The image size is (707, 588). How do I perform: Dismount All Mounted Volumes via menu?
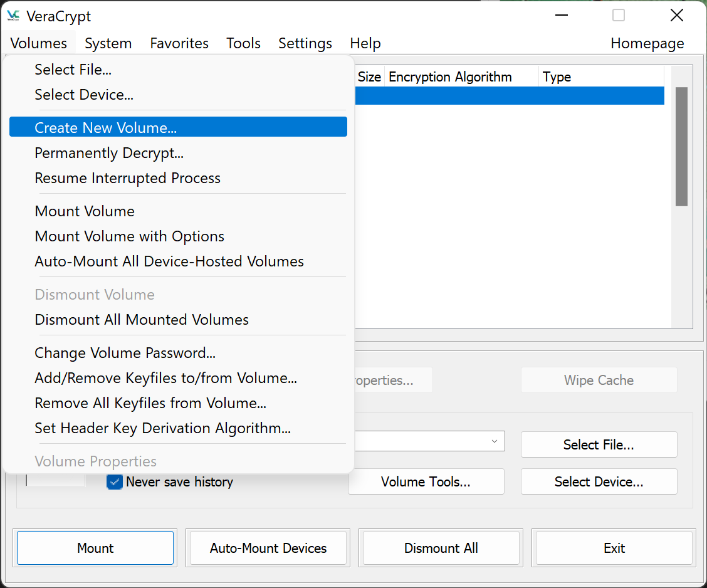pyautogui.click(x=141, y=319)
